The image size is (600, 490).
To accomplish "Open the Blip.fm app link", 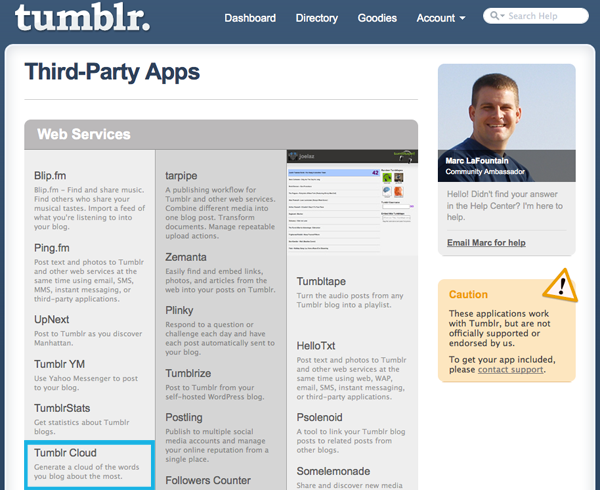I will [50, 176].
